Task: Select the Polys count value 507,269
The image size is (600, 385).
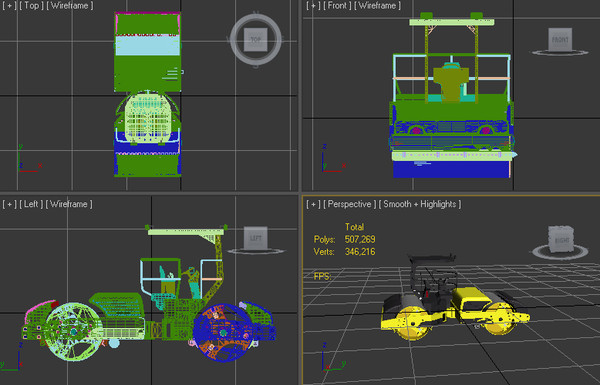Action: (360, 240)
